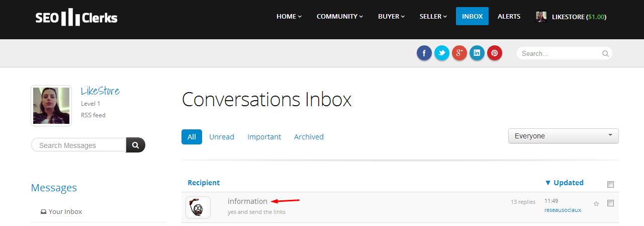Image resolution: width=644 pixels, height=226 pixels.
Task: Tick the checkbox for the information conversation
Action: [610, 203]
